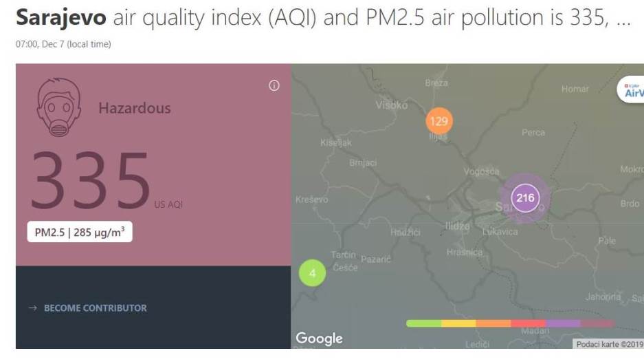Click the arrow beside Become Contributor

pyautogui.click(x=32, y=308)
